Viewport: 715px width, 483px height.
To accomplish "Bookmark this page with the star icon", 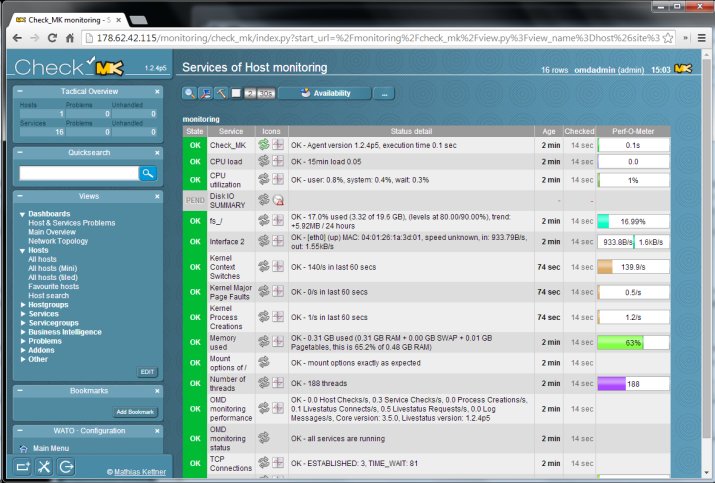I will (668, 38).
